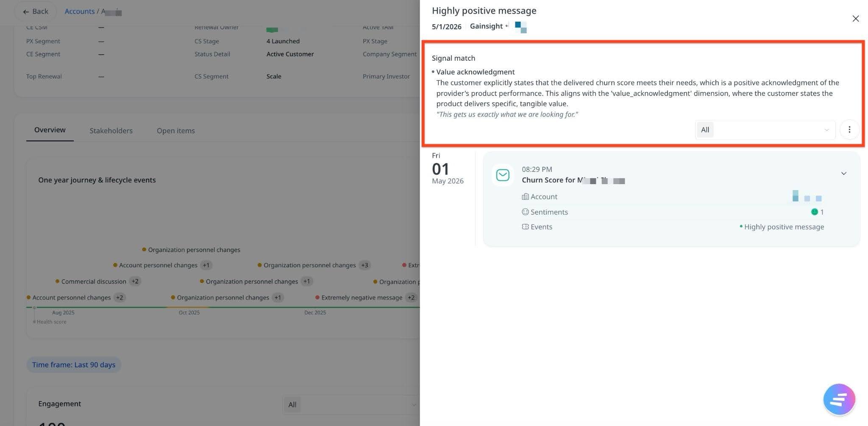Open the floating assistant chat button
The width and height of the screenshot is (868, 426).
click(839, 399)
